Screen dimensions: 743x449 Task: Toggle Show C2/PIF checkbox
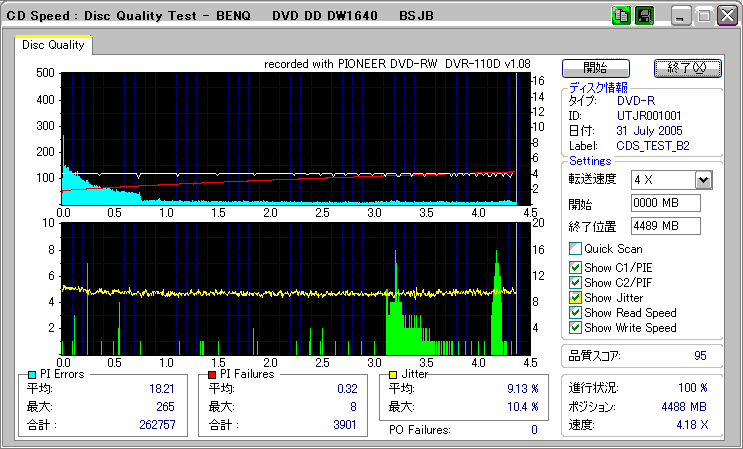tap(575, 282)
